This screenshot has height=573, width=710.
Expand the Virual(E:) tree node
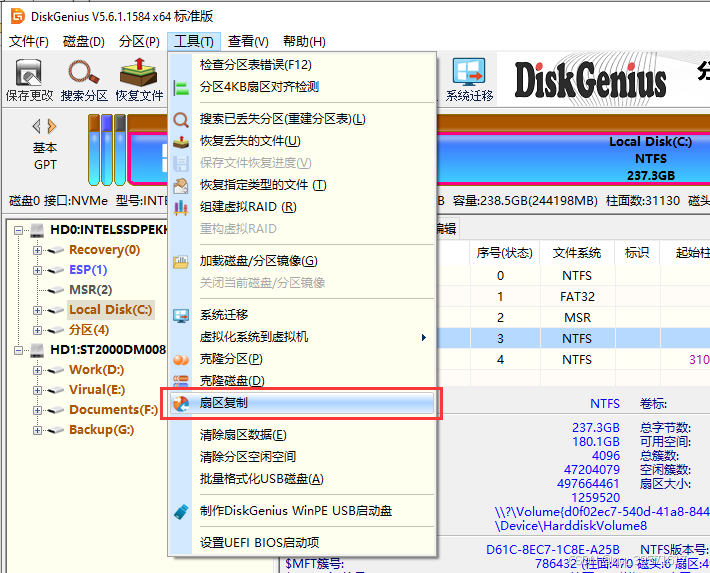38,390
